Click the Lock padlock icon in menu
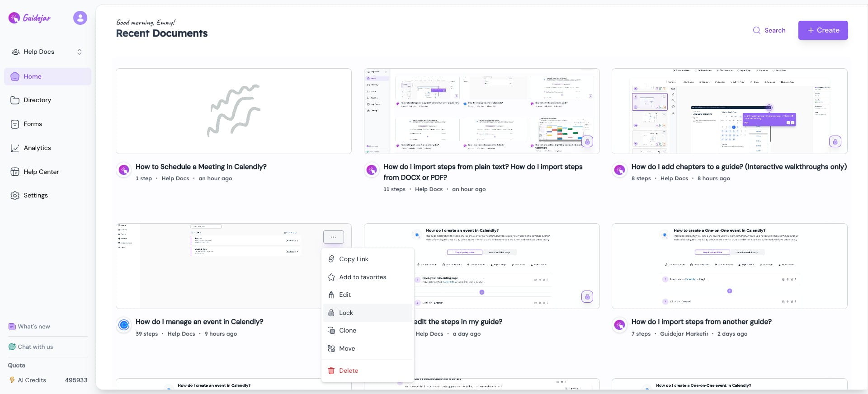The width and height of the screenshot is (868, 394). pos(331,313)
